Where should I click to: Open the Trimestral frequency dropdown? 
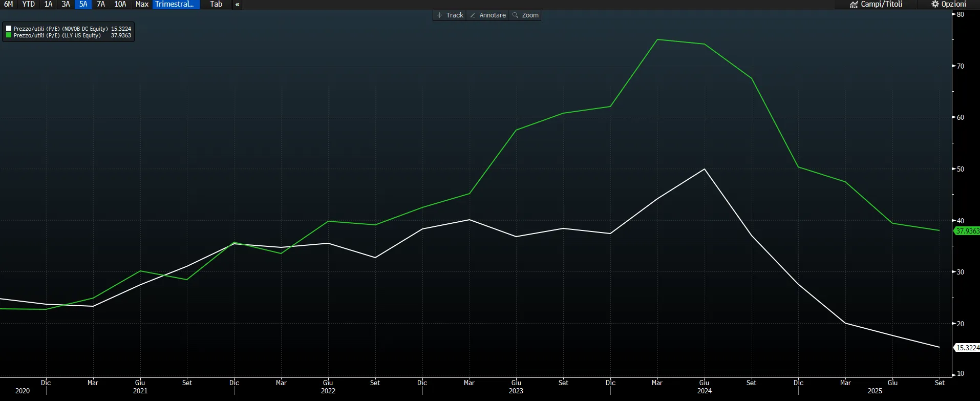[x=176, y=4]
